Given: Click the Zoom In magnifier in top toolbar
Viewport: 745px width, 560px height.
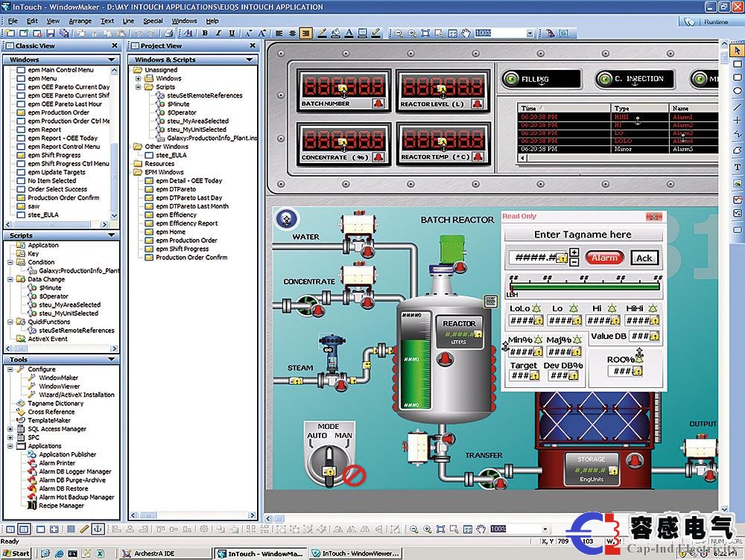Looking at the screenshot, I should click(x=412, y=34).
